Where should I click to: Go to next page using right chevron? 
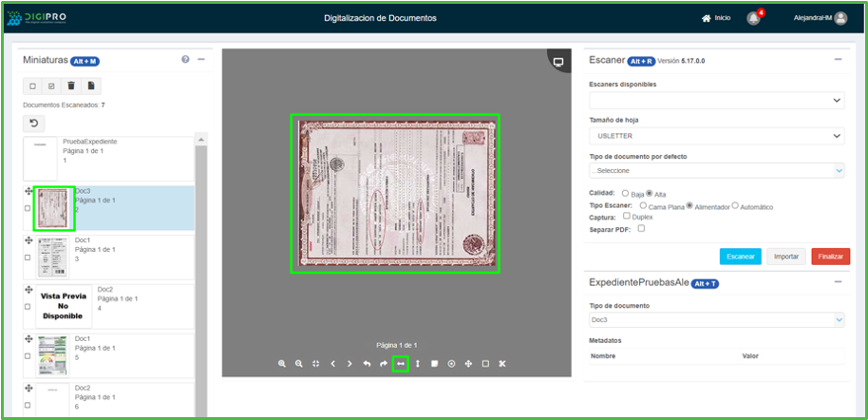[349, 364]
